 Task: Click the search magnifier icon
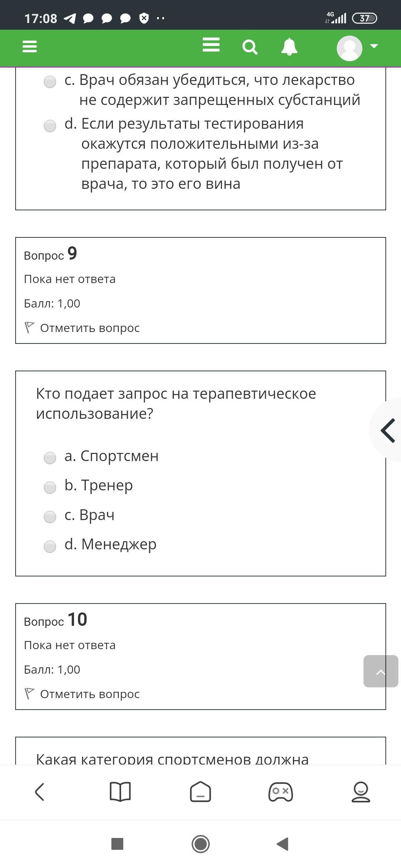point(250,47)
